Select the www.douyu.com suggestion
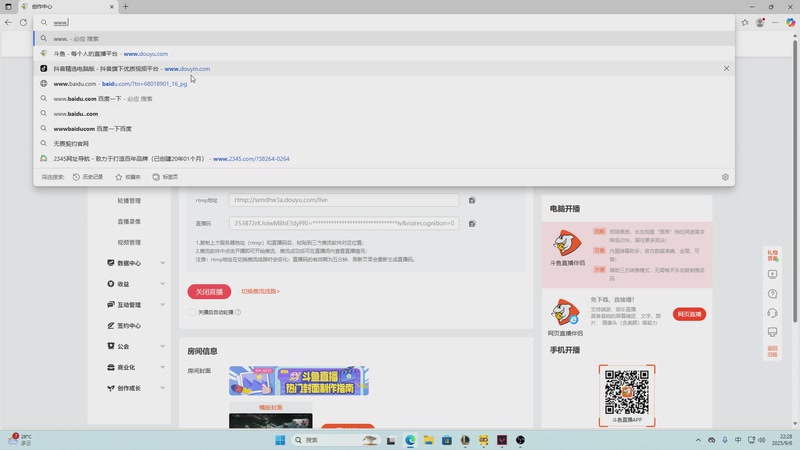 (384, 54)
